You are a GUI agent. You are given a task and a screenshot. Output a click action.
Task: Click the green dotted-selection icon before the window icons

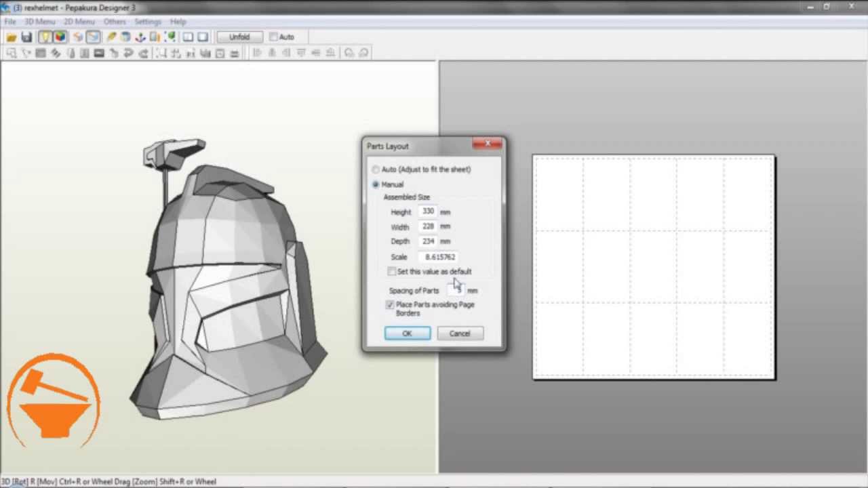tap(170, 37)
